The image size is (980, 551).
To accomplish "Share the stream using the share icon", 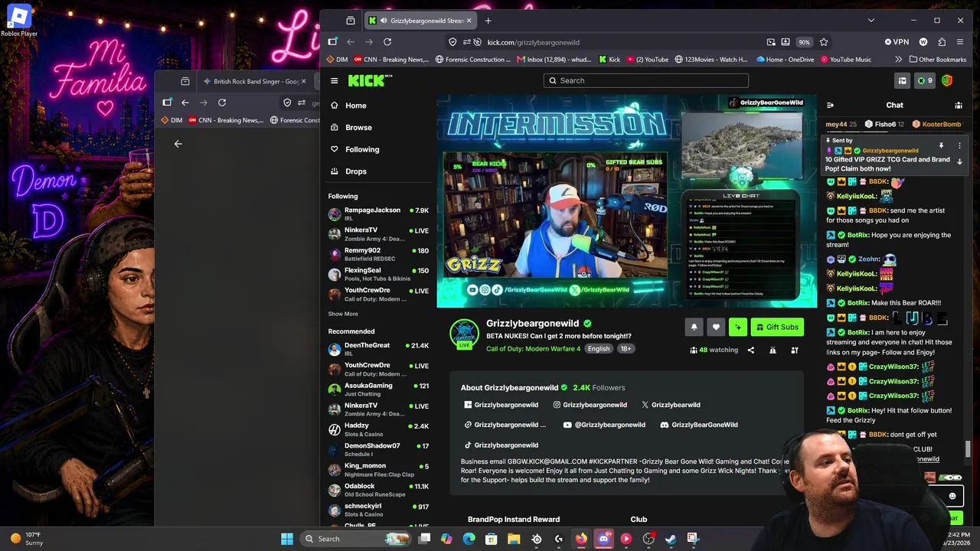I will click(750, 350).
